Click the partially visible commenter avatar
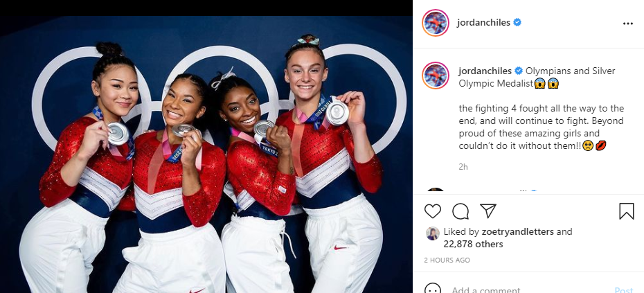 [436, 190]
